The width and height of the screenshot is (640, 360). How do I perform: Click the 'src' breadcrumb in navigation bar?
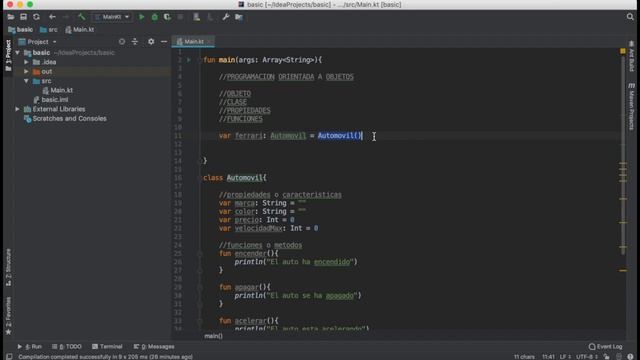tap(49, 29)
